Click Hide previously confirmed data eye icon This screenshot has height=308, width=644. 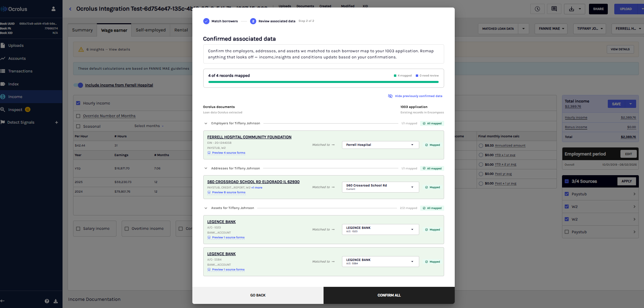pos(390,96)
